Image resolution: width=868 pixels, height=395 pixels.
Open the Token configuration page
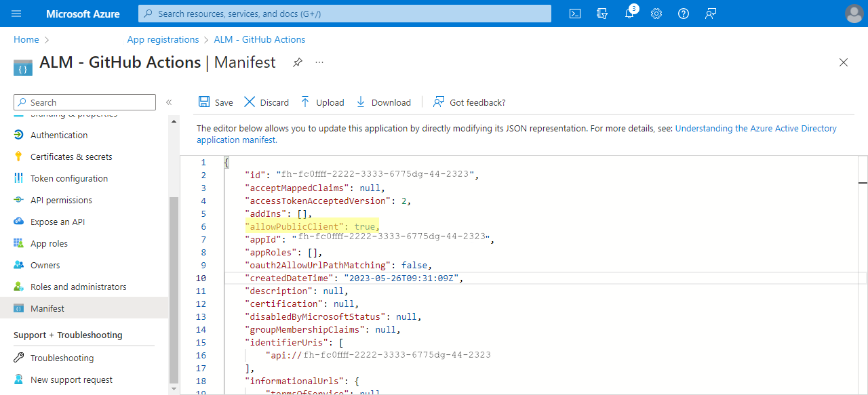click(68, 178)
